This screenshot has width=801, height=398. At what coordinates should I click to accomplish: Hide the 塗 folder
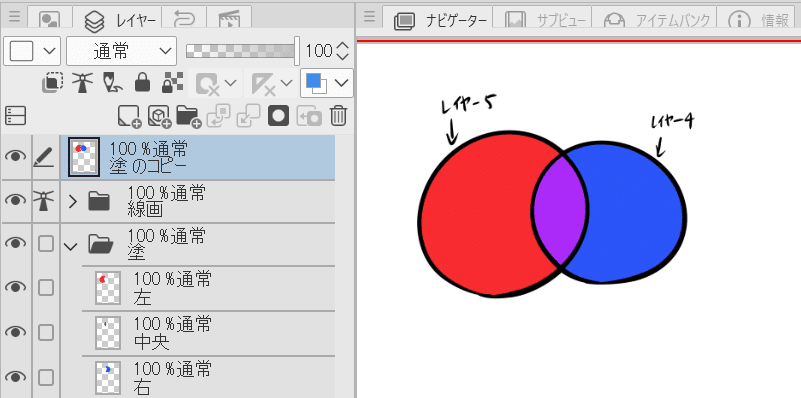click(15, 244)
